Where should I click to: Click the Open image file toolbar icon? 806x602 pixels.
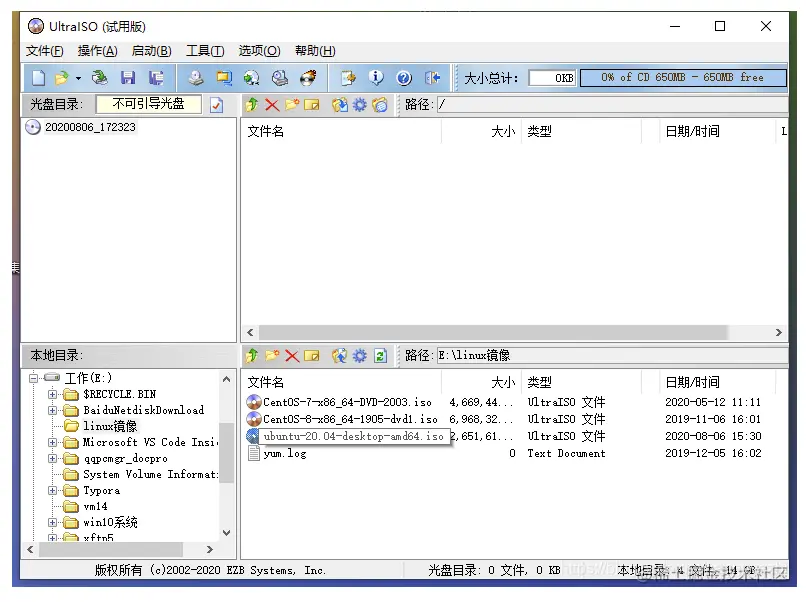click(x=62, y=78)
